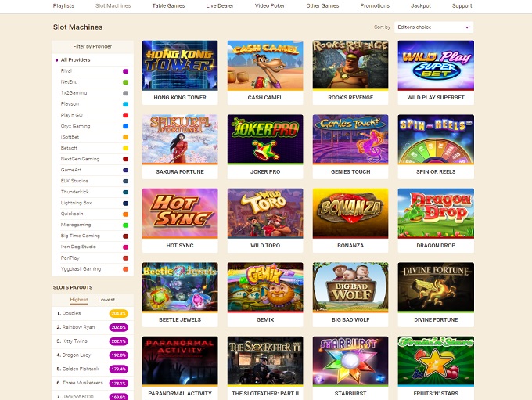Click the Doubles payout entry
This screenshot has width=532, height=400.
click(x=71, y=313)
